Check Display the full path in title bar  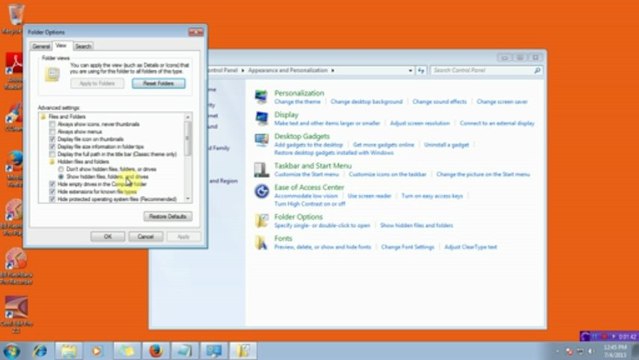52,154
